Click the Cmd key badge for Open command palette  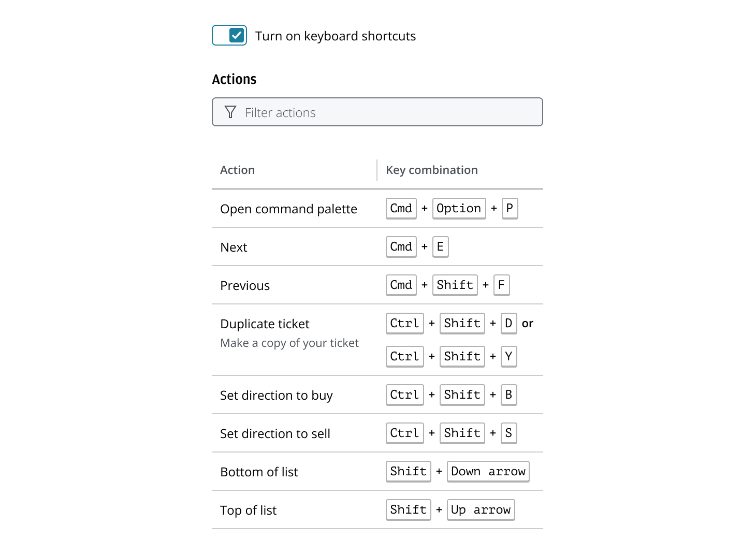pyautogui.click(x=401, y=208)
